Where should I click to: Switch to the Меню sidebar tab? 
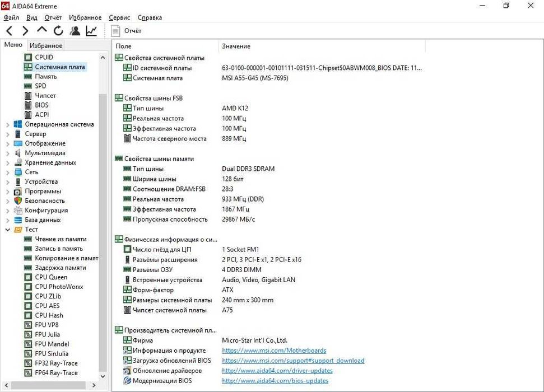(13, 45)
